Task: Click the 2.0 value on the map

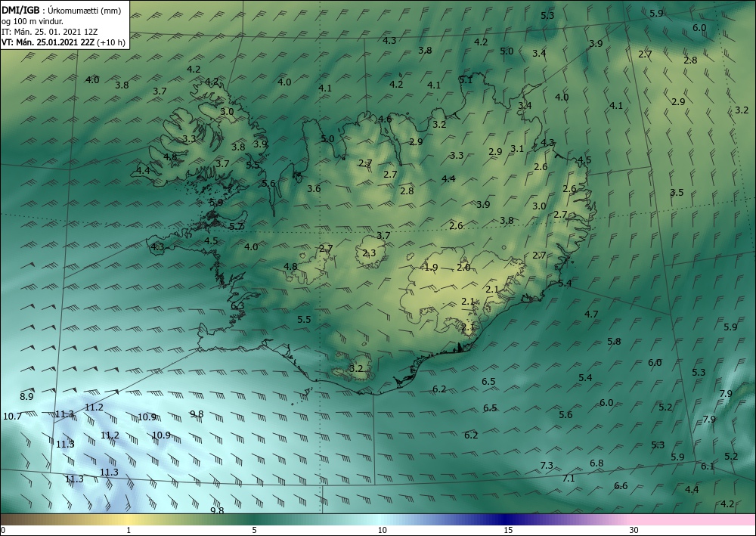Action: [463, 268]
